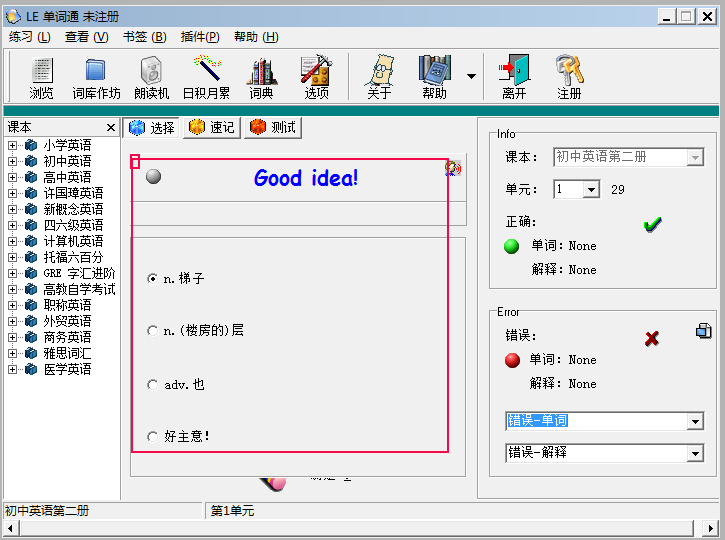Viewport: 725px width, 540px height.
Task: Expand the 初中英语 tree node
Action: point(12,161)
